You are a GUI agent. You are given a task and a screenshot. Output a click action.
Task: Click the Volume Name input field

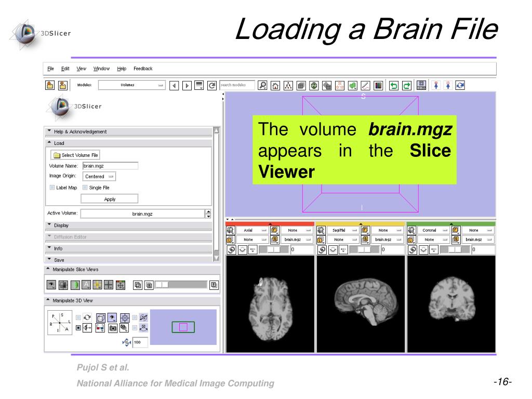[x=110, y=166]
